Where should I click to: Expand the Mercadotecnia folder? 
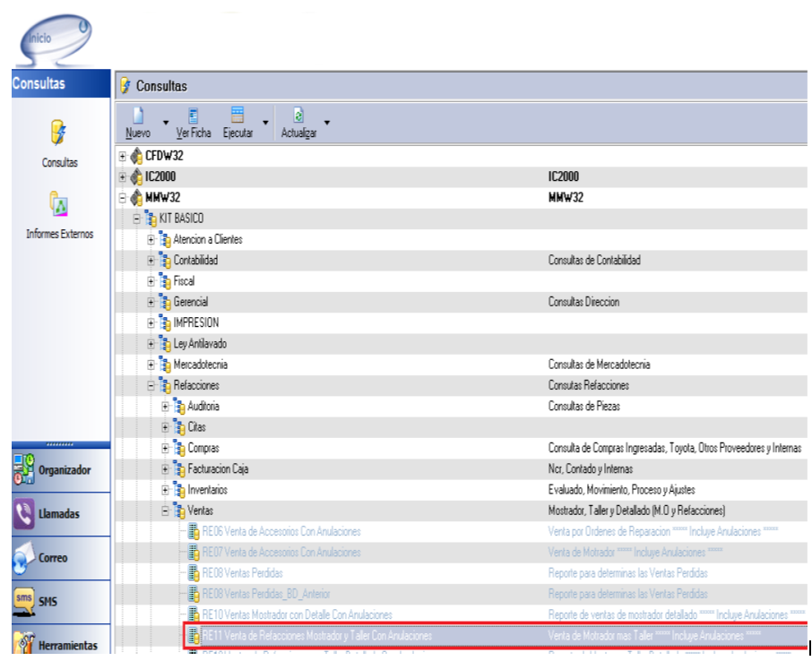(x=151, y=365)
